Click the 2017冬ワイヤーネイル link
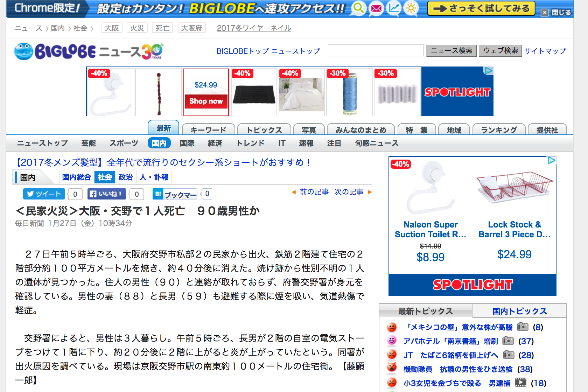The image size is (588, 392). click(254, 28)
